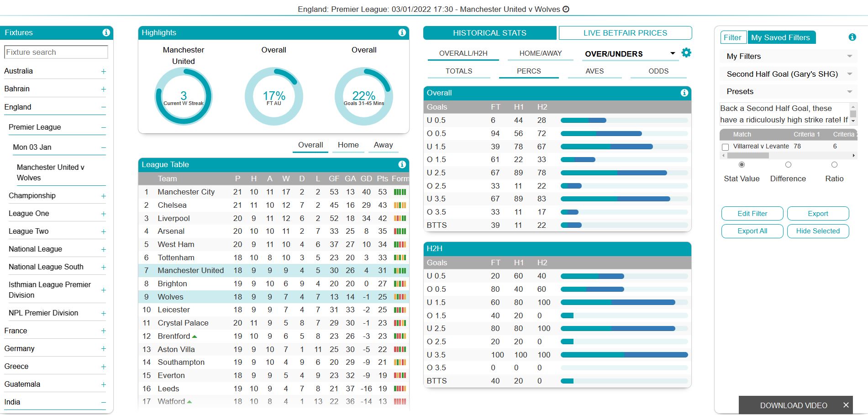The width and height of the screenshot is (868, 415).
Task: Open the League Table info icon
Action: (401, 164)
